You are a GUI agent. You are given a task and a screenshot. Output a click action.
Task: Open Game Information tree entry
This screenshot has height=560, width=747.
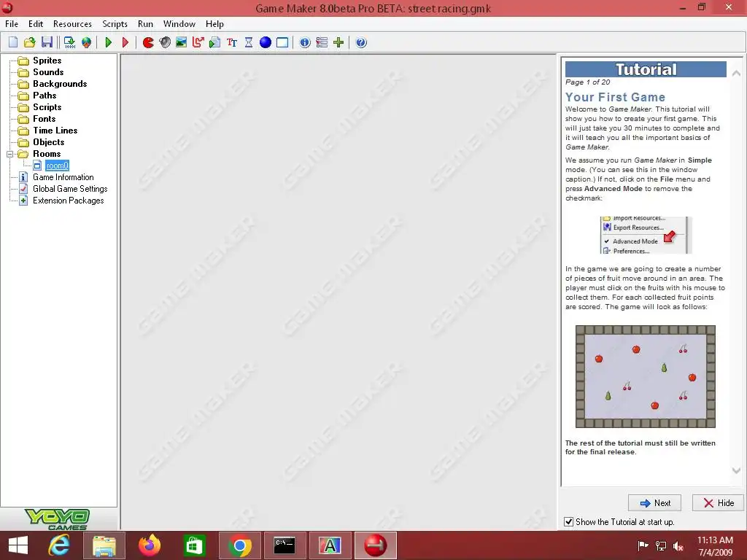coord(63,177)
